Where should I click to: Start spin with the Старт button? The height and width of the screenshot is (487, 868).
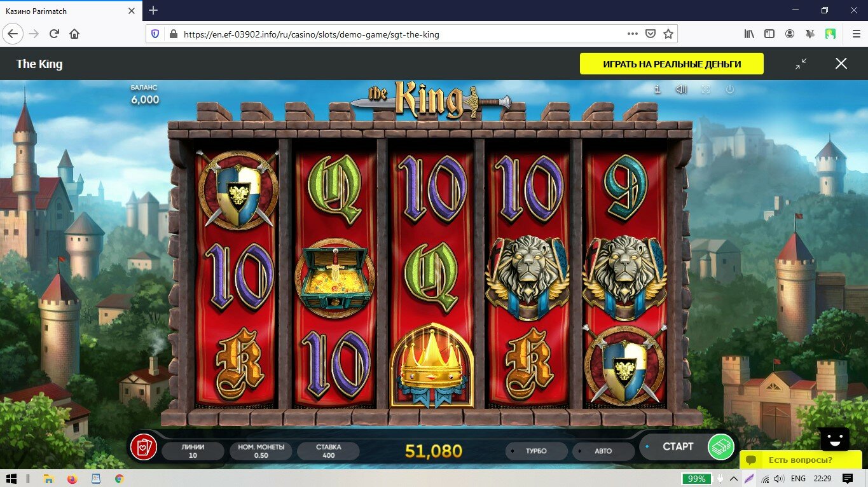(x=678, y=446)
